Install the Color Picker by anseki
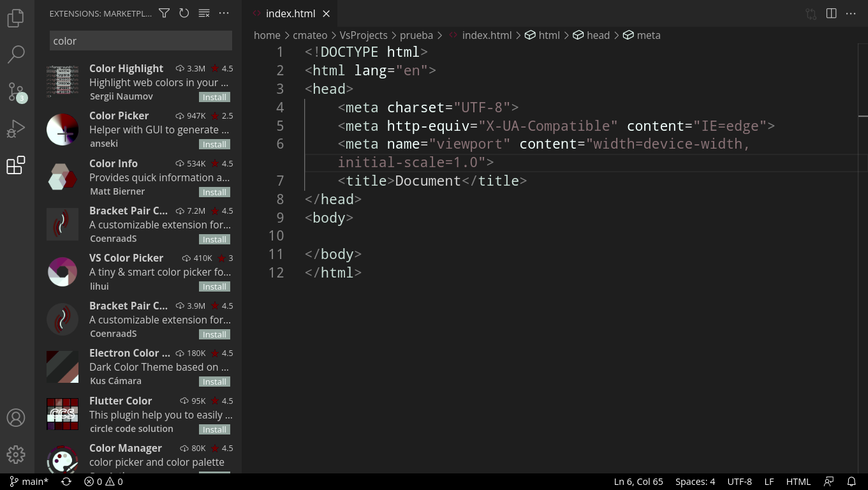 [x=214, y=144]
